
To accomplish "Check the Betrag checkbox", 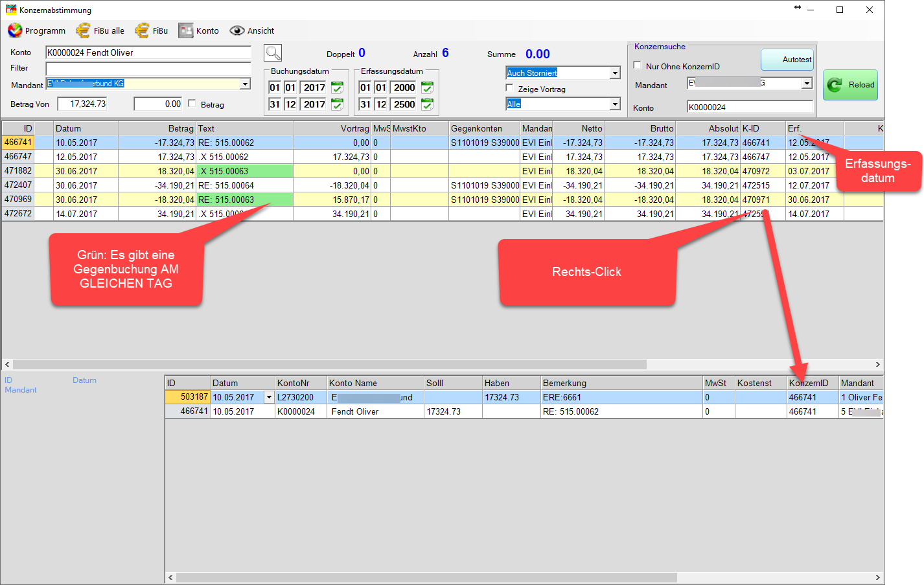I will point(192,103).
